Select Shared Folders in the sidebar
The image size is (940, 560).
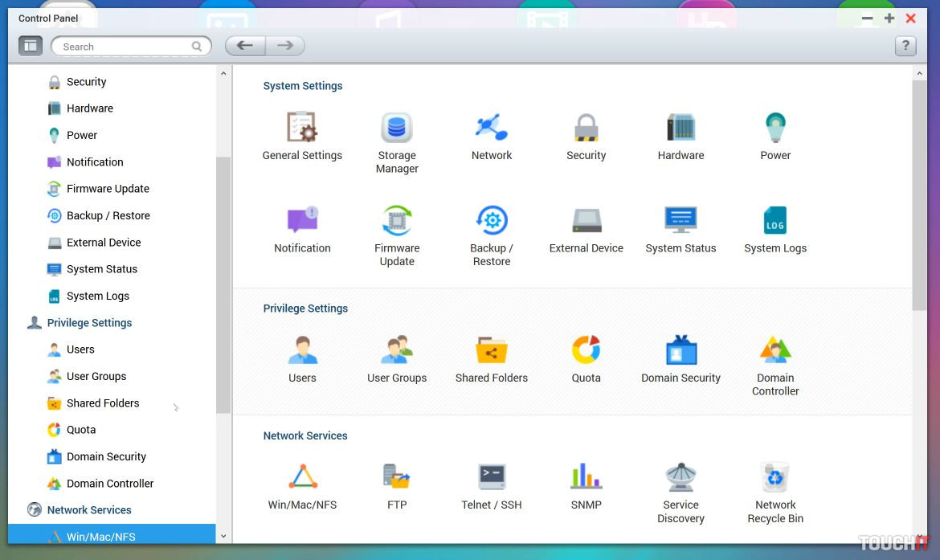103,403
